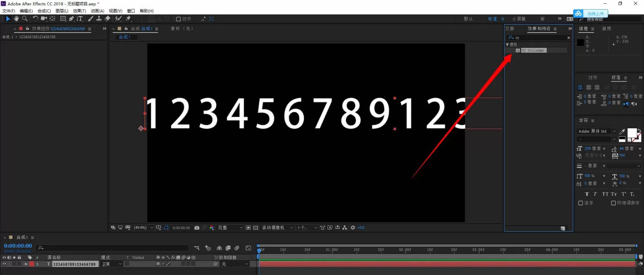Viewport: 644px width, 275px height.
Task: Toggle visibility eye of layer 1
Action: coord(4,264)
